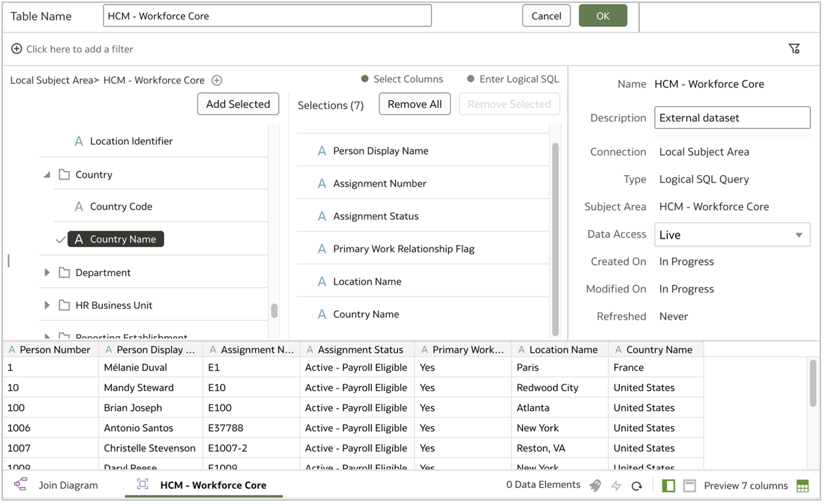Click the Add Selected button
Screen dimensions: 824x504
[x=238, y=104]
